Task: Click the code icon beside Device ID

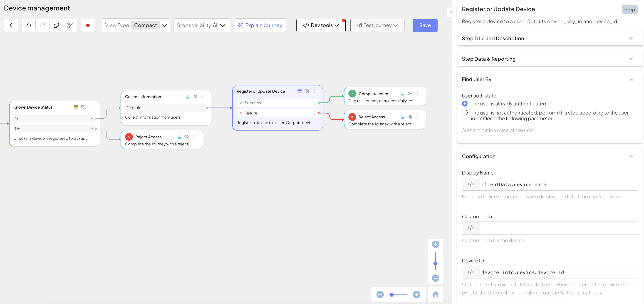Action: click(471, 272)
